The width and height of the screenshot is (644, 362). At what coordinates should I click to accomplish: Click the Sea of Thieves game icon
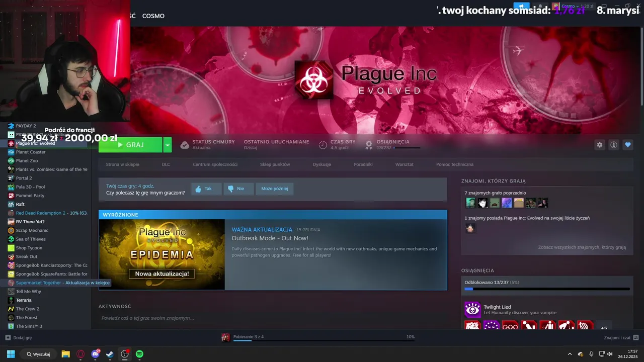(11, 239)
